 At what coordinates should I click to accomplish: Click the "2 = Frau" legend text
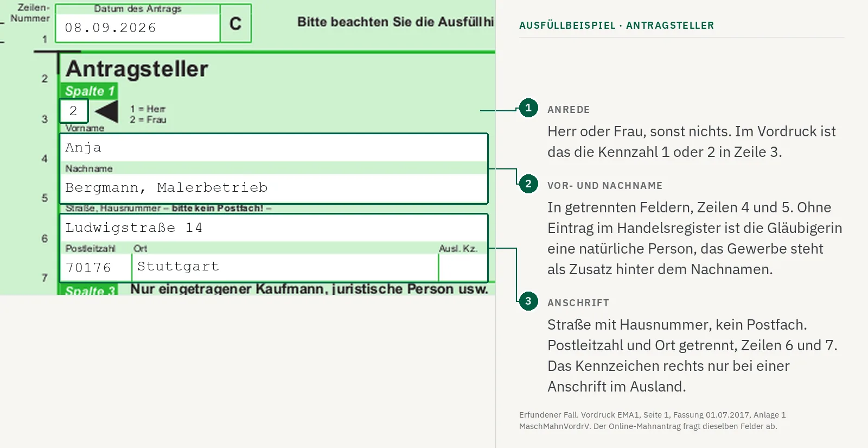(148, 119)
